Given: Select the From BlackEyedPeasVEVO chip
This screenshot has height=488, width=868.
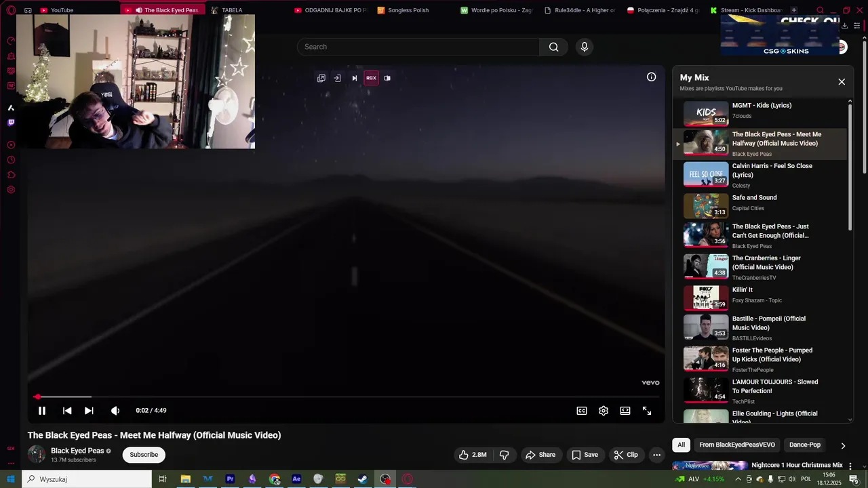Looking at the screenshot, I should point(737,445).
